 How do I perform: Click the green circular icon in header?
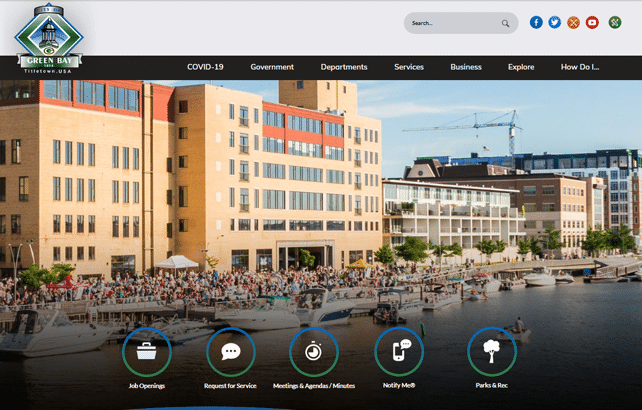tap(615, 22)
